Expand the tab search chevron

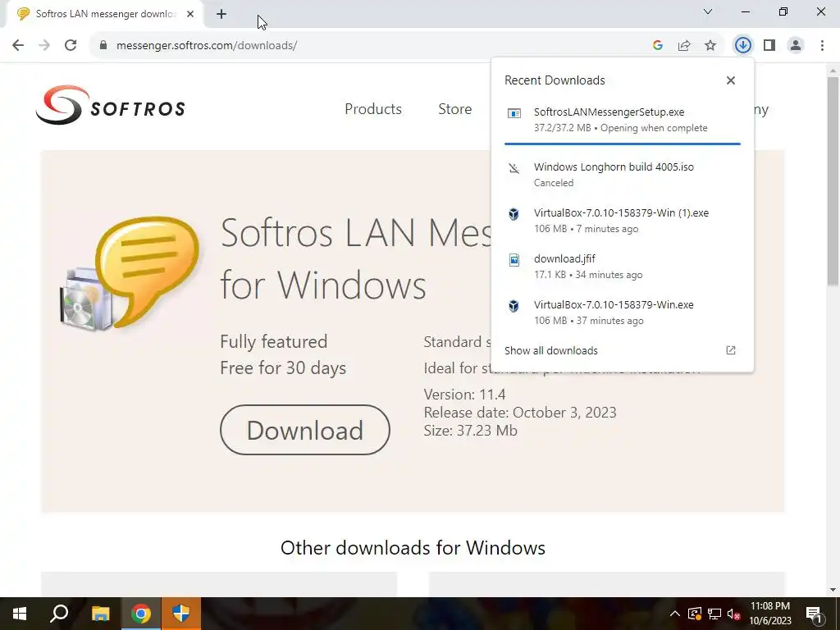[708, 11]
